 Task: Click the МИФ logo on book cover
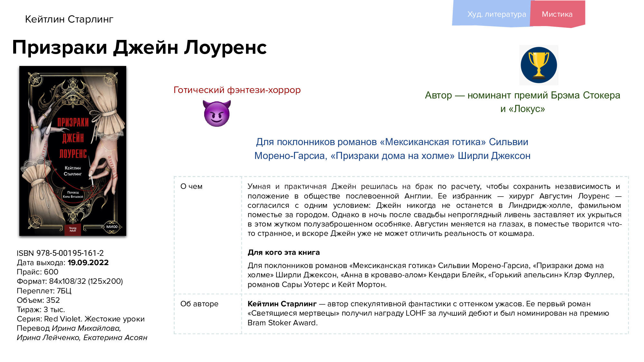112,227
